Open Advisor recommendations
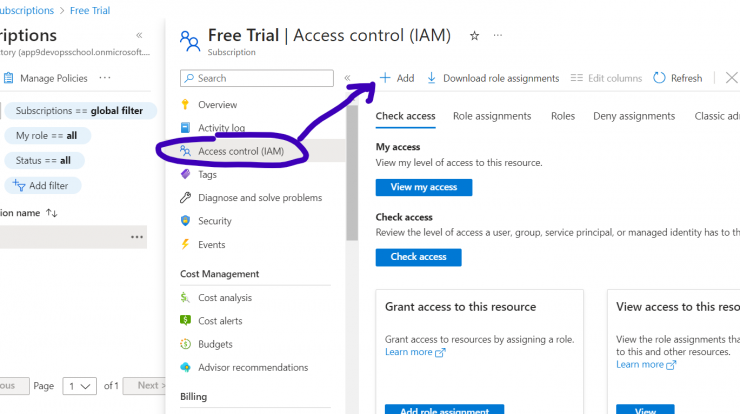 click(255, 367)
